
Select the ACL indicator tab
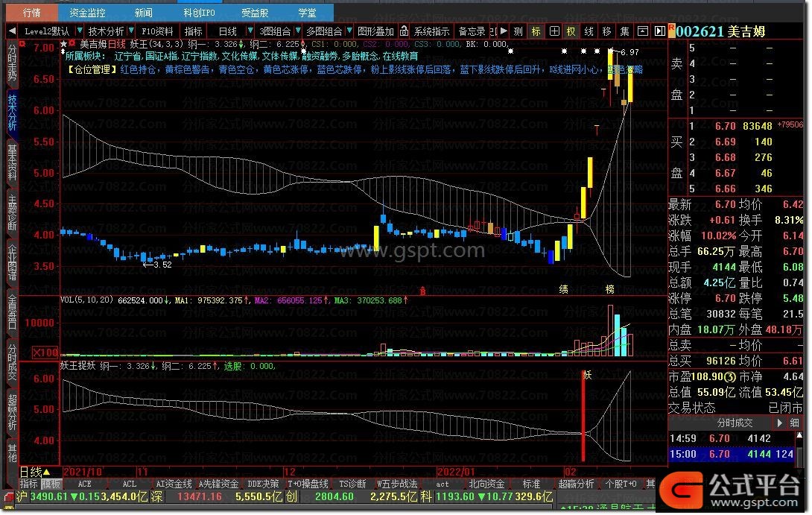tap(129, 484)
